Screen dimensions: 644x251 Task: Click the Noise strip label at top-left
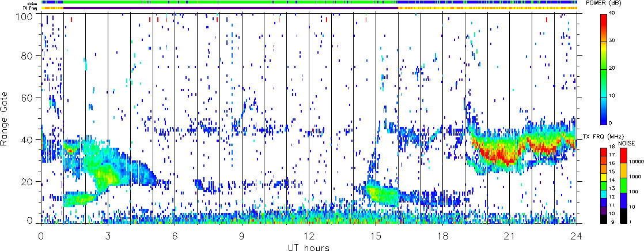(x=33, y=3)
